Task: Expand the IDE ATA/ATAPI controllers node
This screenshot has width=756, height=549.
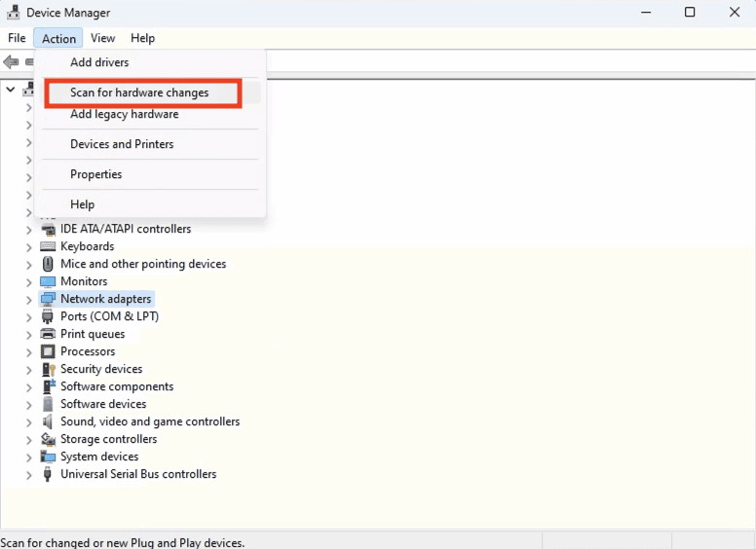Action: click(x=29, y=230)
